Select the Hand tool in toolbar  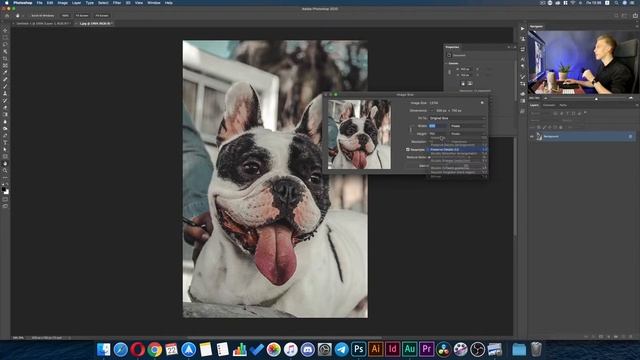(x=5, y=163)
